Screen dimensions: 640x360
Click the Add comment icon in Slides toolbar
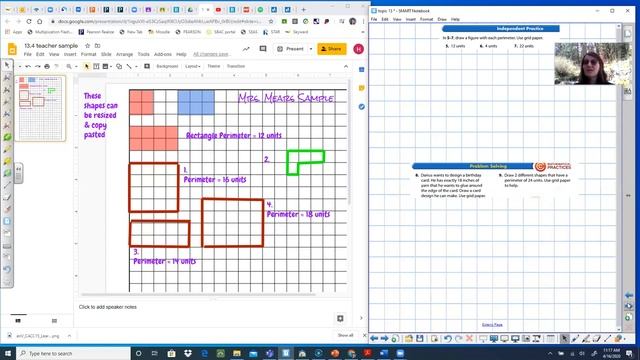tap(147, 66)
